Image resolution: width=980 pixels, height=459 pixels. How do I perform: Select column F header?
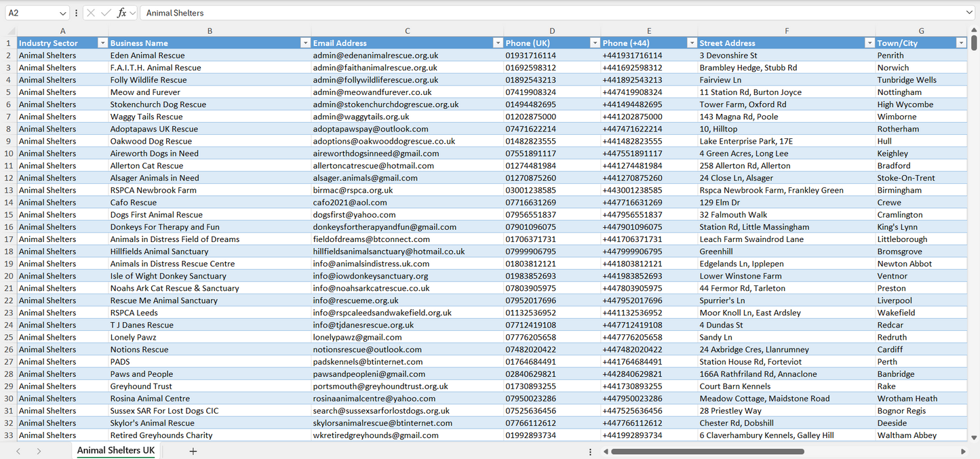coord(787,31)
